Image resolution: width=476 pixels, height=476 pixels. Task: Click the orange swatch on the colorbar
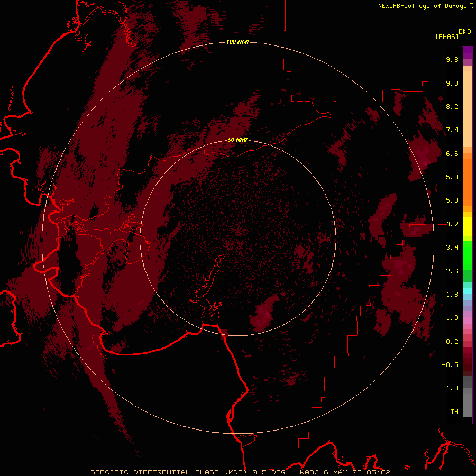click(x=467, y=183)
